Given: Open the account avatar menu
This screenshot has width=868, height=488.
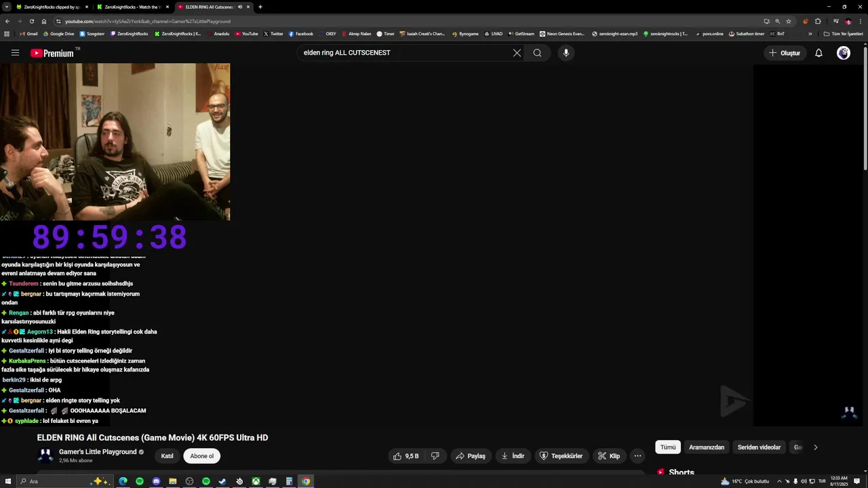Looking at the screenshot, I should [x=844, y=53].
